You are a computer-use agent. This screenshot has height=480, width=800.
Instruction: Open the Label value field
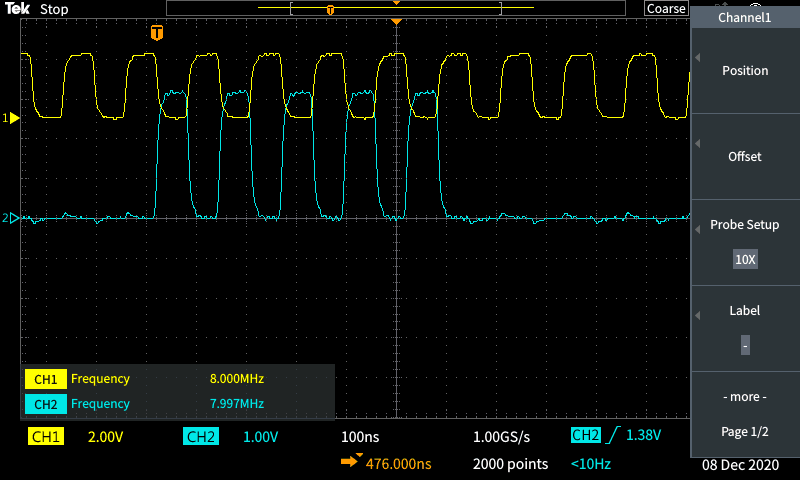(x=745, y=345)
